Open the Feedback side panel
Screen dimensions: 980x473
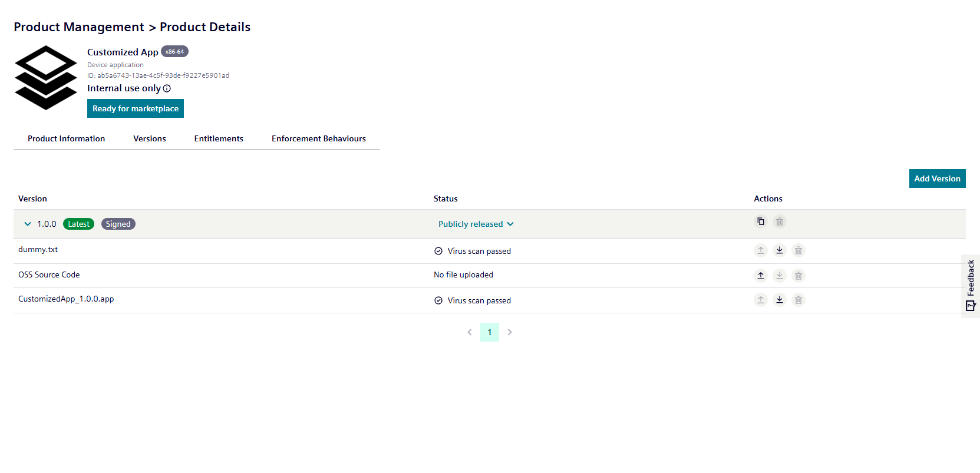tap(971, 286)
